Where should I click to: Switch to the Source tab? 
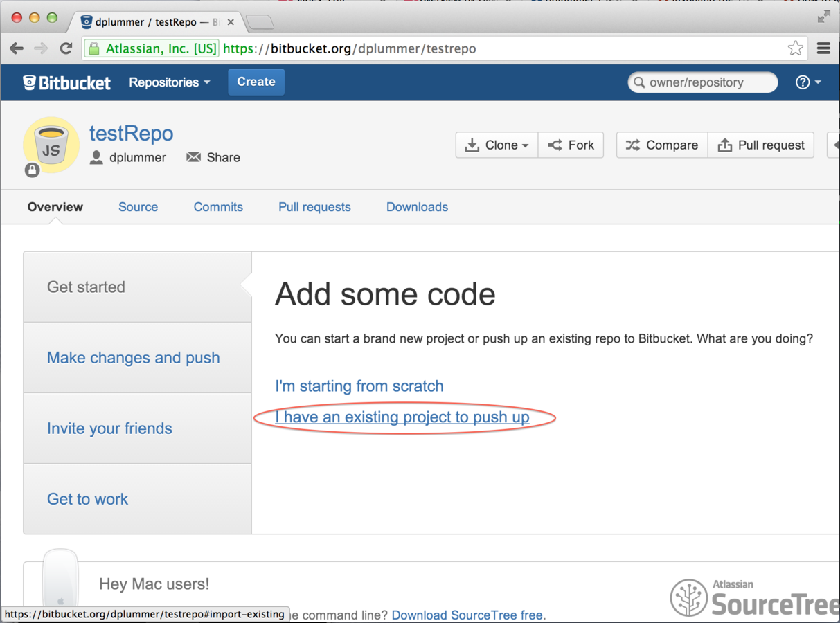click(x=138, y=207)
